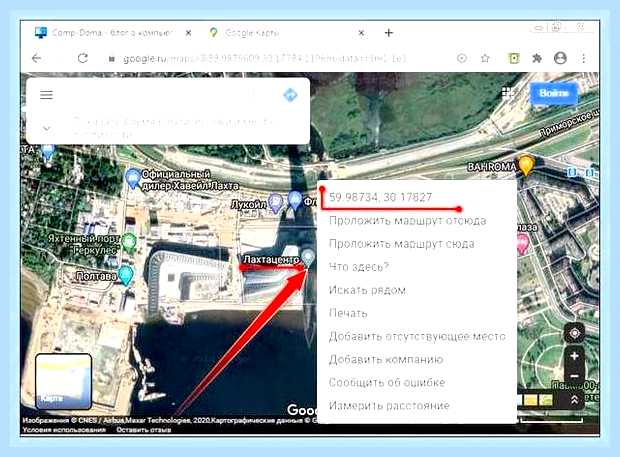Viewport: 620px width, 457px height.
Task: Select Проложить маршрут сюда
Action: pos(401,244)
